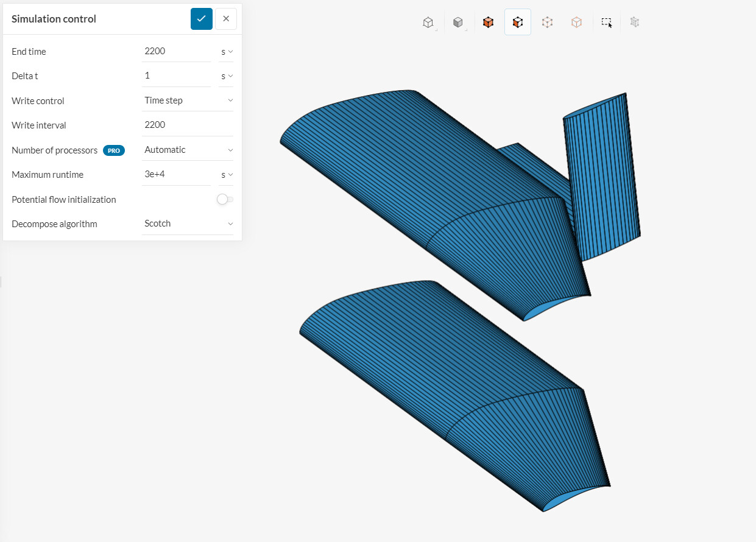The image size is (756, 542).
Task: Click the greyed-out mesh cube icon
Action: pyautogui.click(x=635, y=23)
